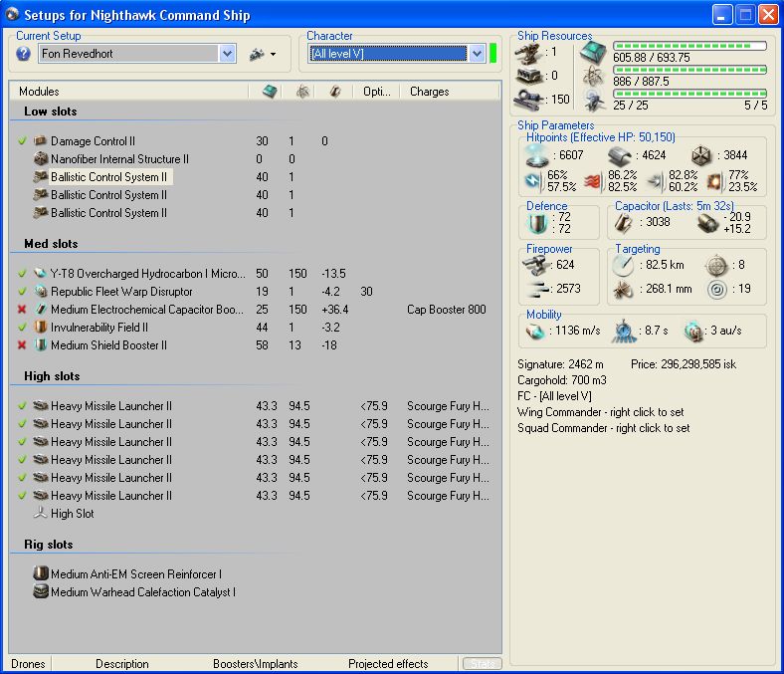Toggle the last Heavy Missile Launcher II
The height and width of the screenshot is (674, 784).
coord(22,496)
